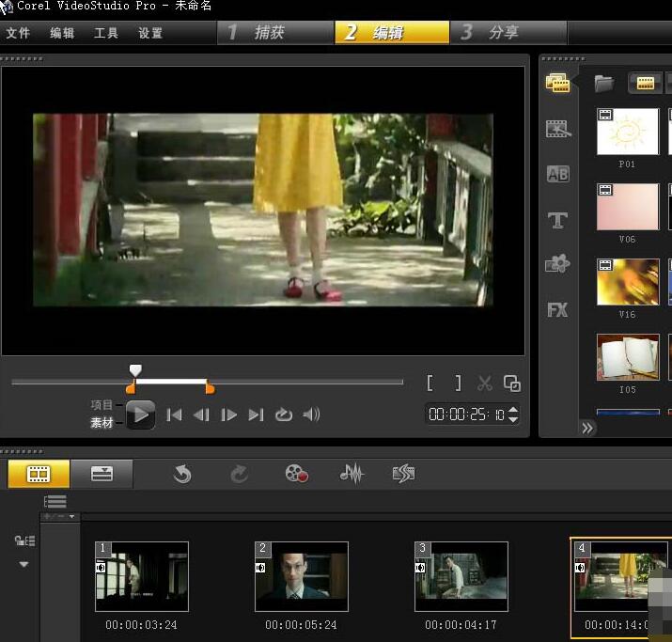This screenshot has height=642, width=672.
Task: Open the 文件 (File) menu
Action: point(18,33)
